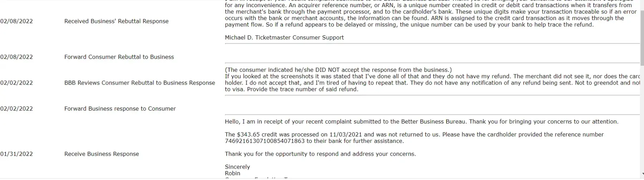Select "Forward Consumer Rebuttal to Business" activity
This screenshot has height=180, width=644.
pos(119,57)
